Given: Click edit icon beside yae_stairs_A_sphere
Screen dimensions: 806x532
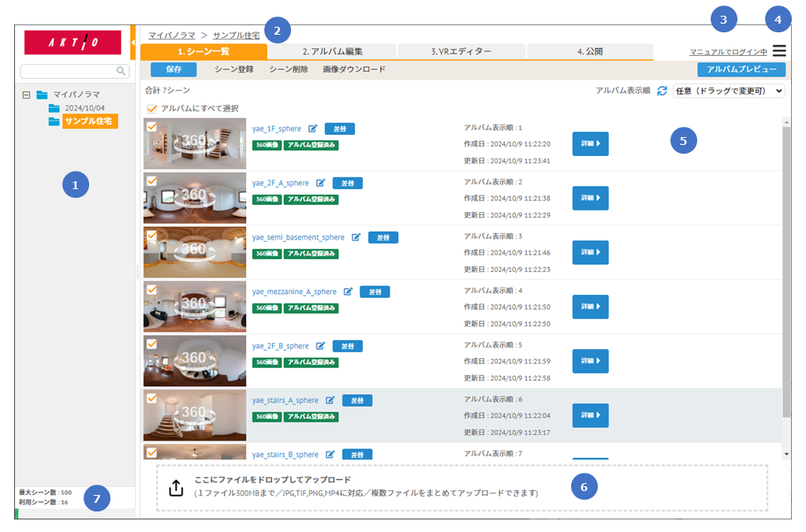Looking at the screenshot, I should (x=330, y=400).
